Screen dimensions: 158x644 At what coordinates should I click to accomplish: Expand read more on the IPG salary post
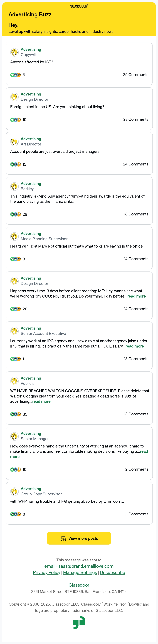click(x=135, y=346)
